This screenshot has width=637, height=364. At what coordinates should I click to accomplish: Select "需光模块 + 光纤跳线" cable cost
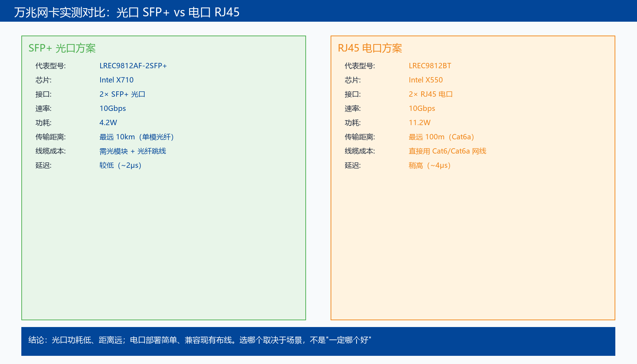133,151
